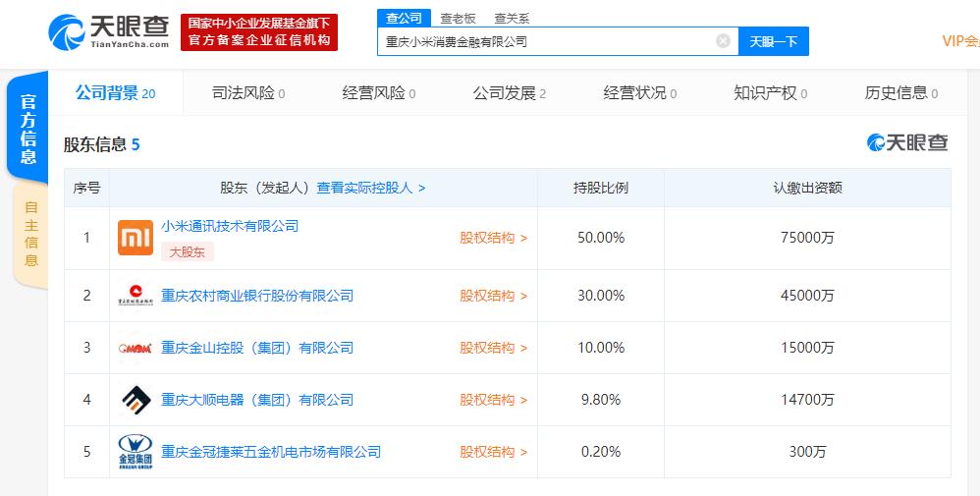Open the 重庆大顺电器 logo thumbnail
The width and height of the screenshot is (980, 496).
point(136,400)
